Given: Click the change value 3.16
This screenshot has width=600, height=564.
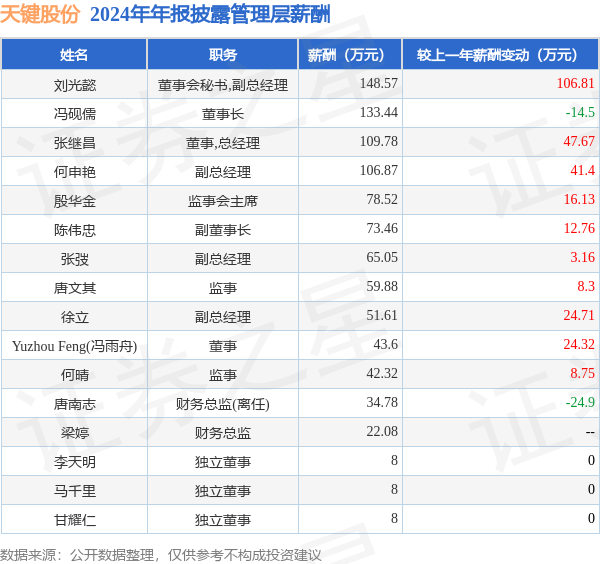Looking at the screenshot, I should [x=582, y=257].
